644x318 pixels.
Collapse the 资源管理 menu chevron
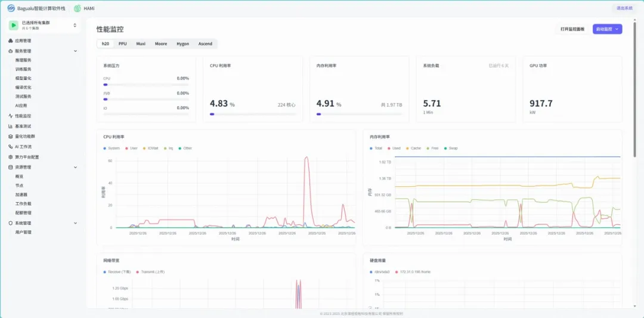[x=75, y=167]
